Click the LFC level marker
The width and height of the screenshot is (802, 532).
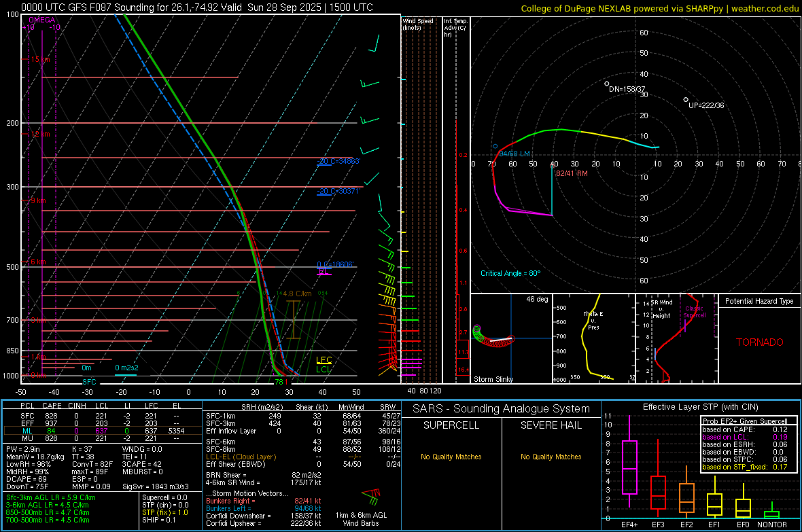(324, 359)
